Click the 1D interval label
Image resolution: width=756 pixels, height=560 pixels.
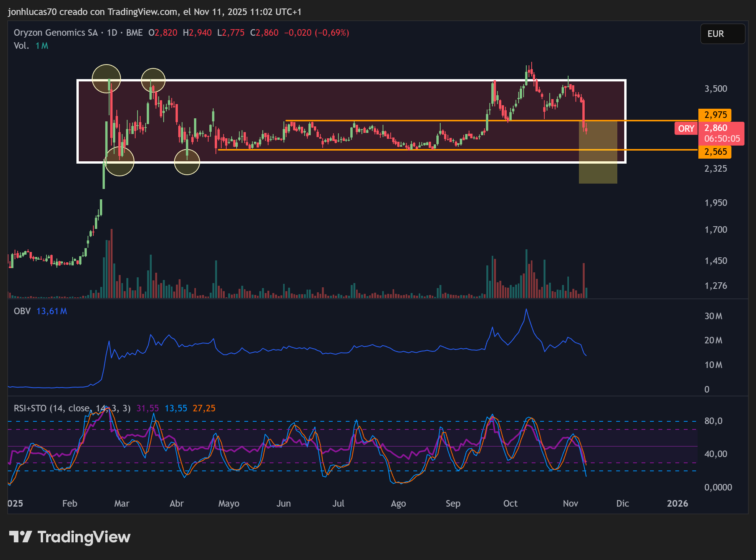(x=112, y=33)
